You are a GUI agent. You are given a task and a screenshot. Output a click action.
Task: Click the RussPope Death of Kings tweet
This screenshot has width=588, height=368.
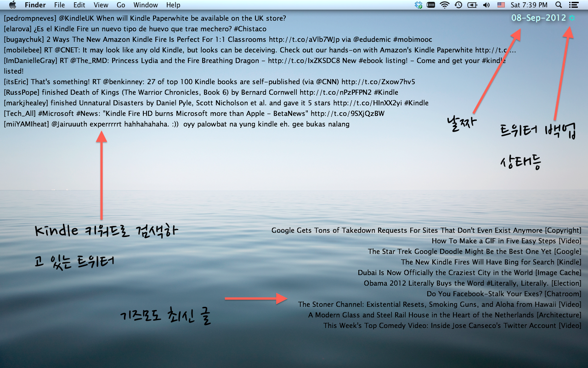pos(201,92)
